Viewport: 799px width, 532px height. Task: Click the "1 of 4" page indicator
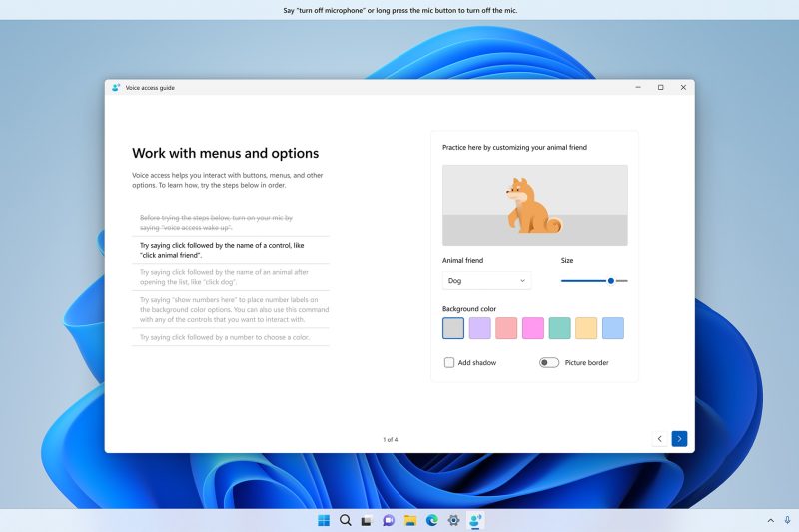coord(391,439)
